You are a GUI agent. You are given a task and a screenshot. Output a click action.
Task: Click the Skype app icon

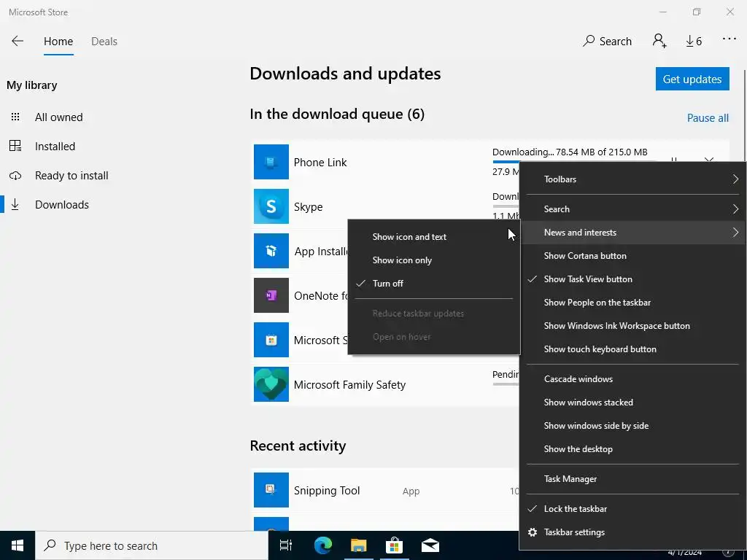271,206
